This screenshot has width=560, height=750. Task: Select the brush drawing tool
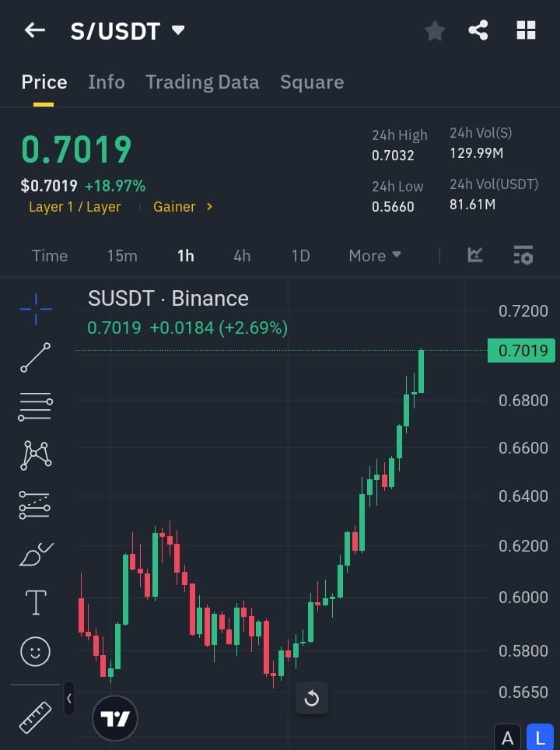(37, 554)
